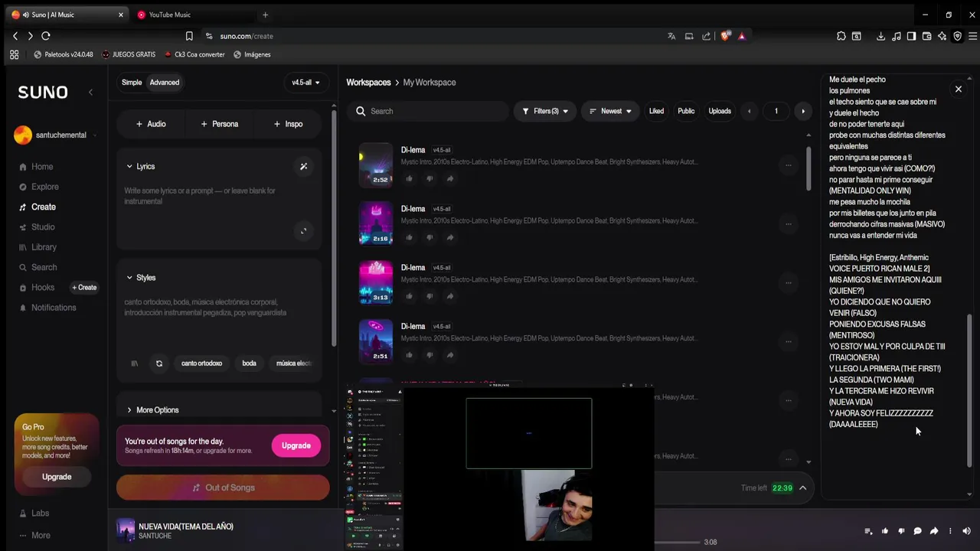Collapse the Styles section
Image resolution: width=980 pixels, height=551 pixels.
141,278
